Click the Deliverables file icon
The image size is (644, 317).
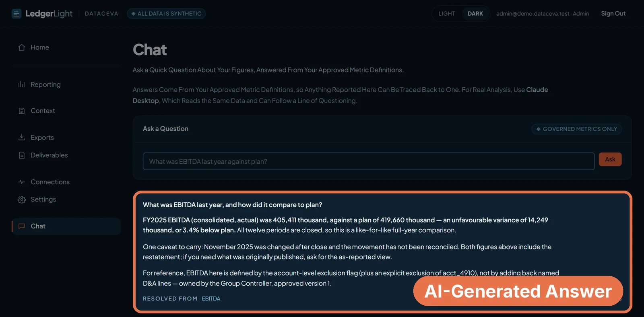[22, 155]
